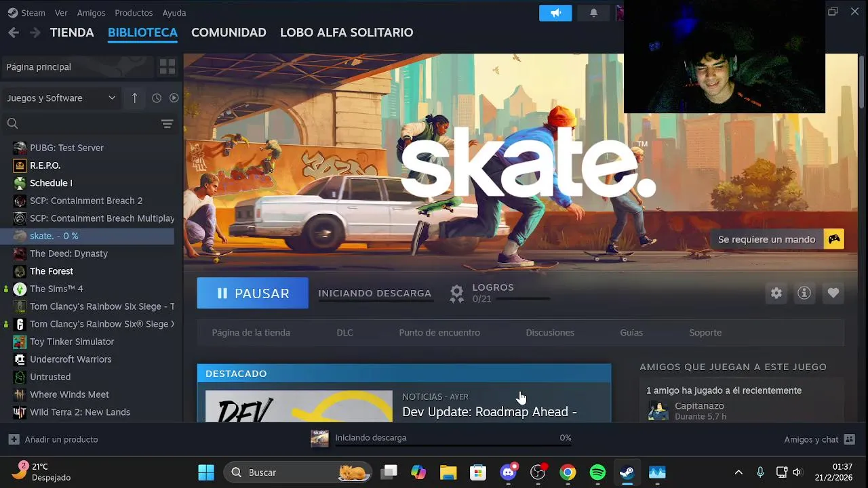Click the sort ascending arrow icon
This screenshot has height=488, width=868.
[134, 98]
